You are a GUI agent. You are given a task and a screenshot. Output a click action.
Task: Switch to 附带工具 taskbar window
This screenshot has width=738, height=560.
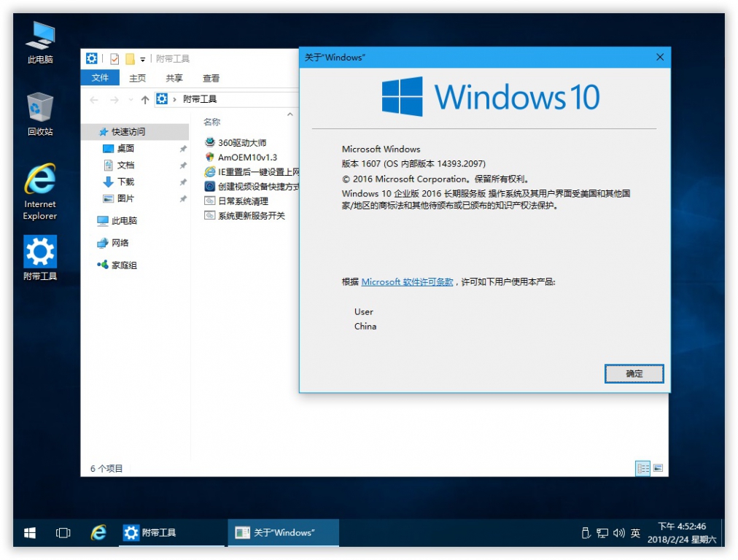pos(172,533)
